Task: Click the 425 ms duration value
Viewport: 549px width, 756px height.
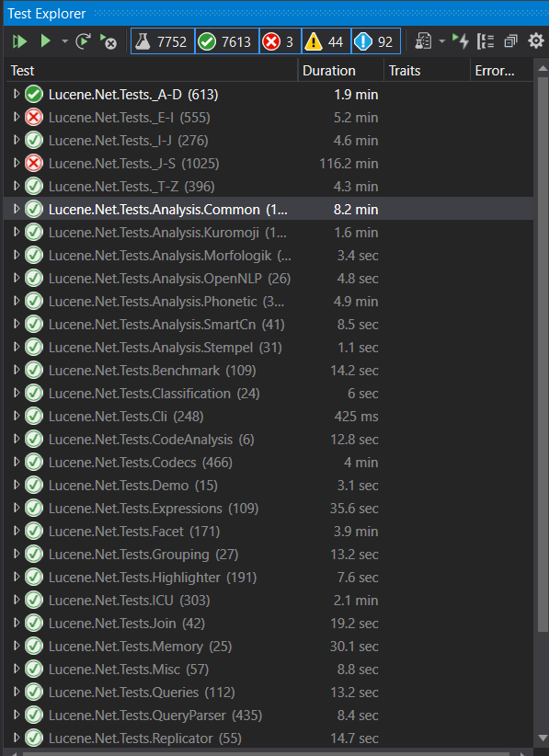Action: pos(356,416)
